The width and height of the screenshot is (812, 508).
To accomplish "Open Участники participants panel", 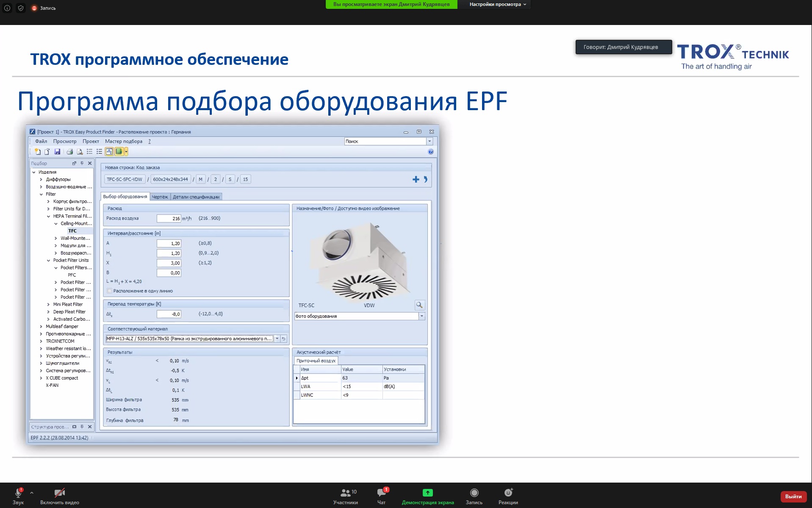I will [346, 496].
